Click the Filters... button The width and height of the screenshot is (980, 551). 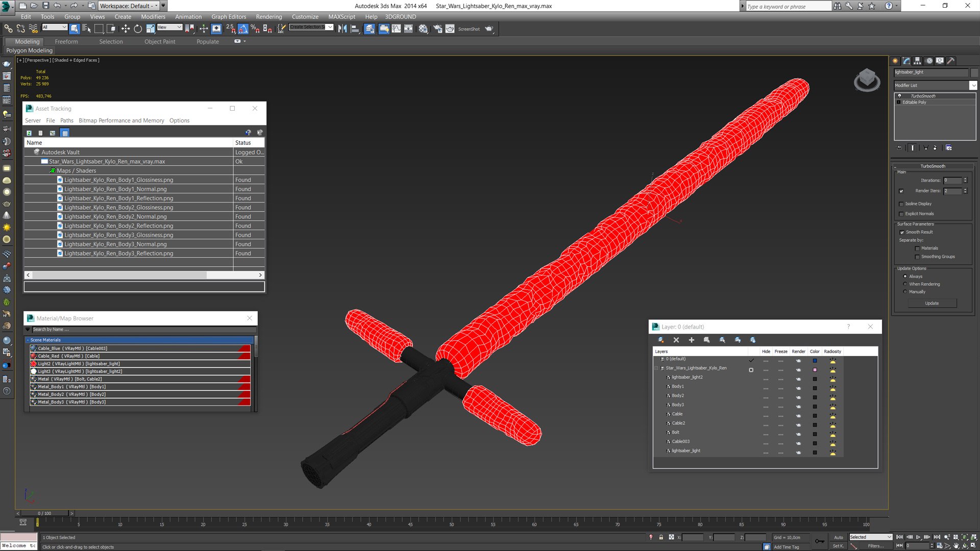(875, 546)
